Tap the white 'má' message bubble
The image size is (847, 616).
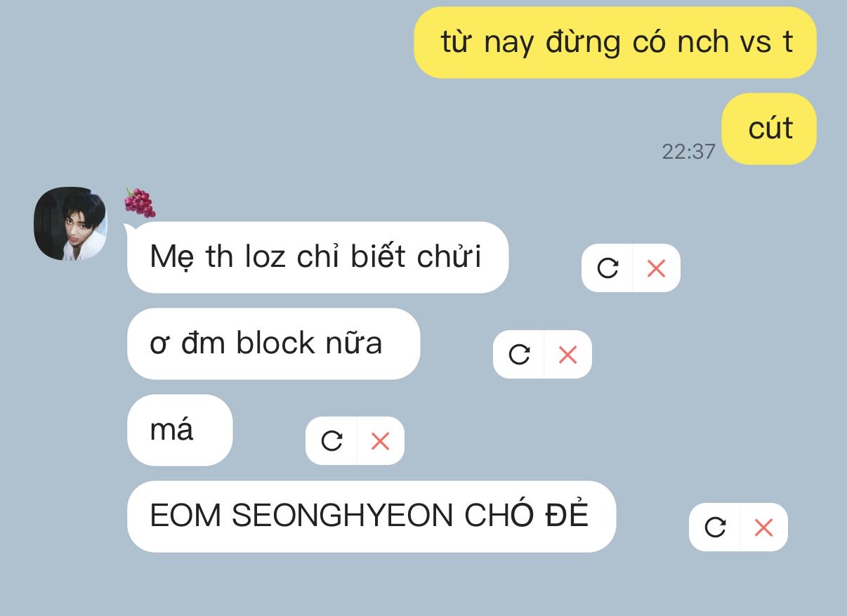(180, 430)
